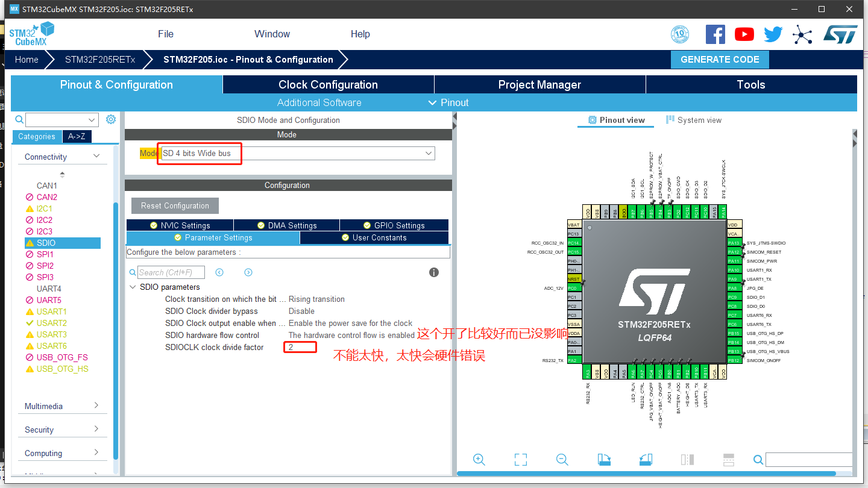Click the best fit view icon

(x=521, y=459)
